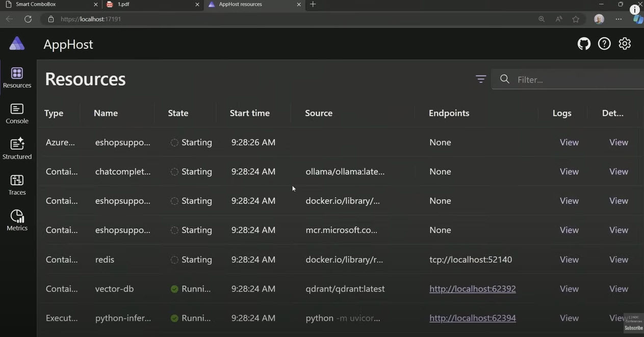Sort by the Source column header
Screen dimensions: 644x337
[319, 113]
